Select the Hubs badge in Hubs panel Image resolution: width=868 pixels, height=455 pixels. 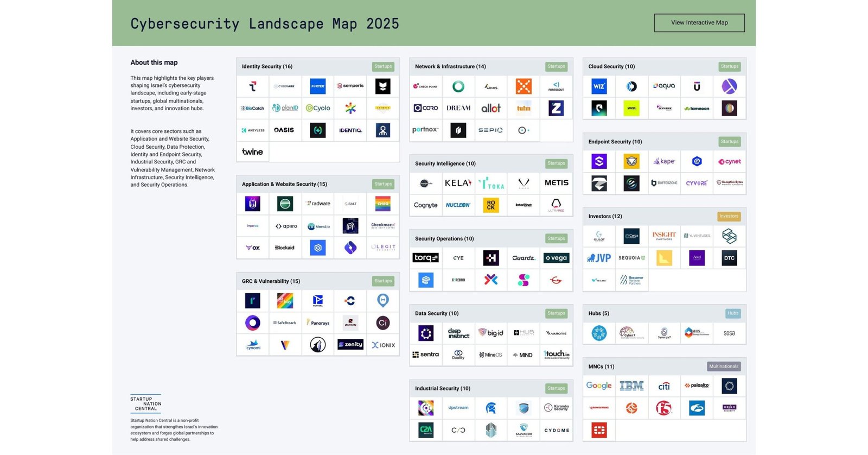click(732, 313)
